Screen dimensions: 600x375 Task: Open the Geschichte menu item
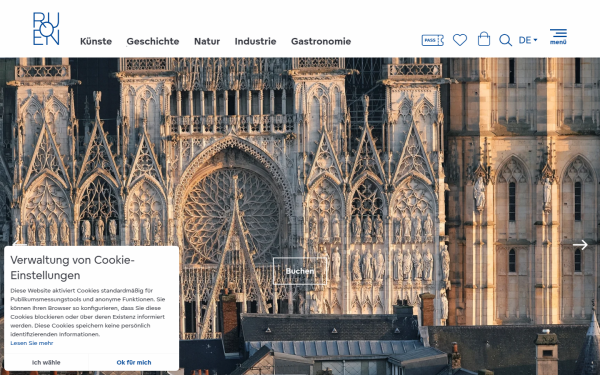[153, 41]
